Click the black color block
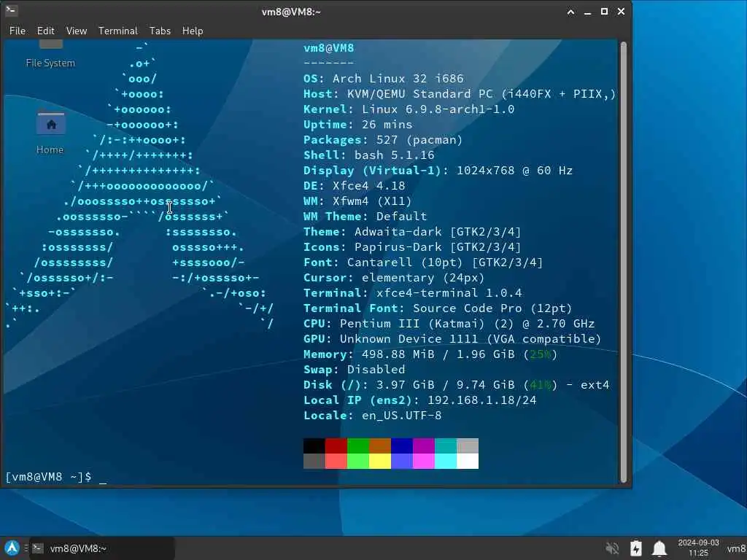Viewport: 747px width, 560px height. point(314,446)
